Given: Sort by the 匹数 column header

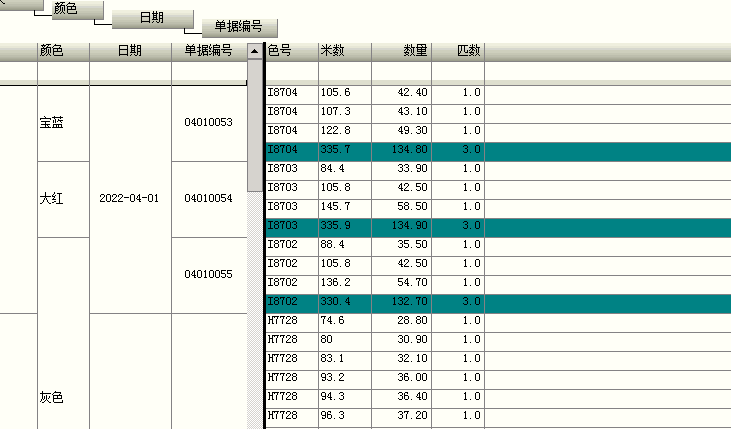Looking at the screenshot, I should click(x=458, y=51).
